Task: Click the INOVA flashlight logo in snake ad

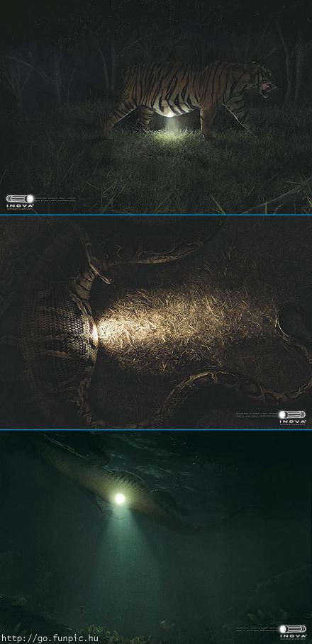Action: pyautogui.click(x=292, y=417)
